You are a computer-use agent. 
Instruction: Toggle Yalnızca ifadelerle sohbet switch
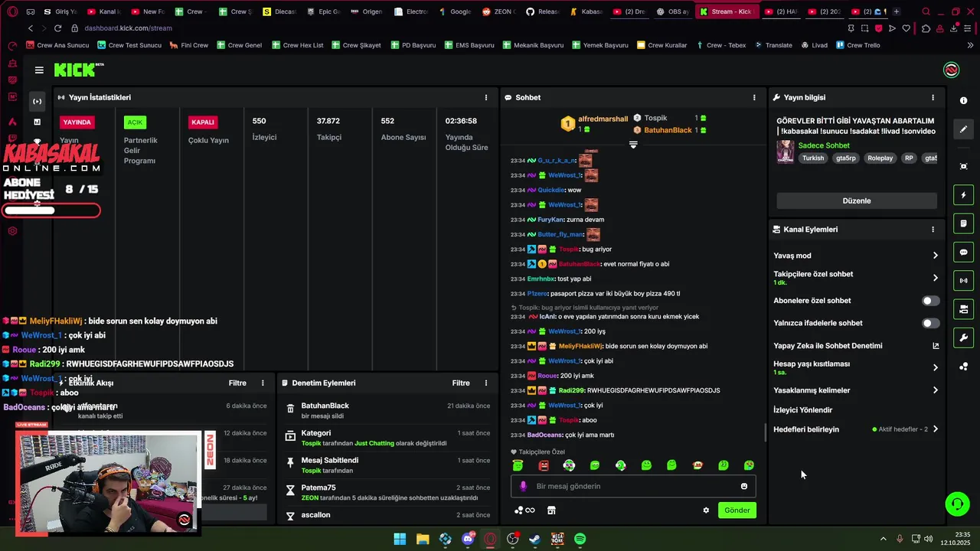(x=930, y=323)
